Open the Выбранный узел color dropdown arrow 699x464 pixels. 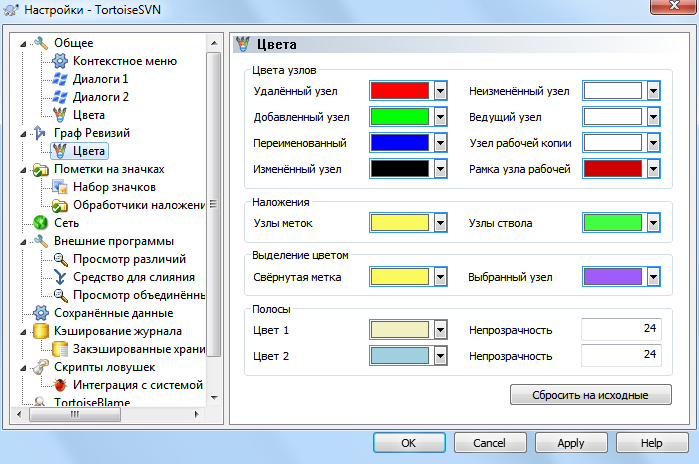pyautogui.click(x=654, y=277)
